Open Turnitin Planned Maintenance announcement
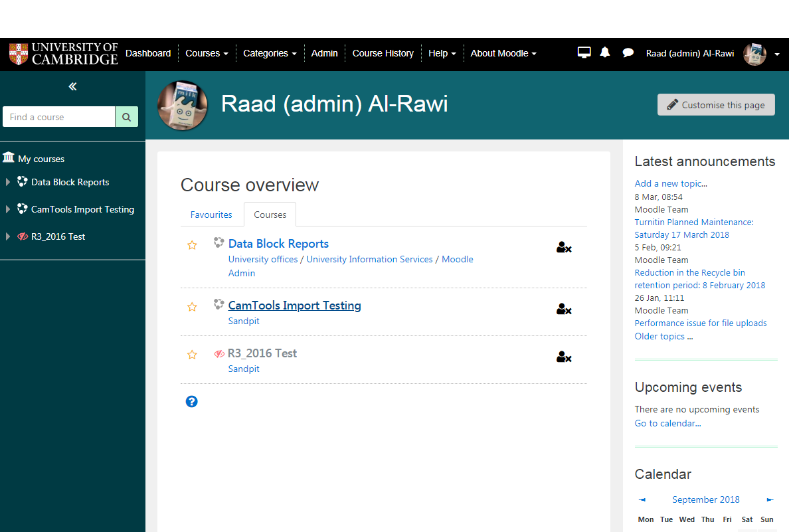Viewport: 789px width, 532px height. (694, 228)
